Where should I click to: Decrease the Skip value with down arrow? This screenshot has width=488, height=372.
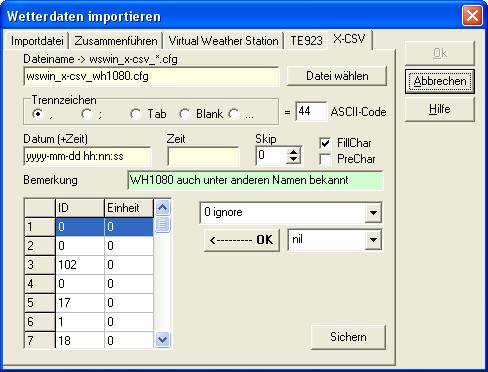(293, 159)
